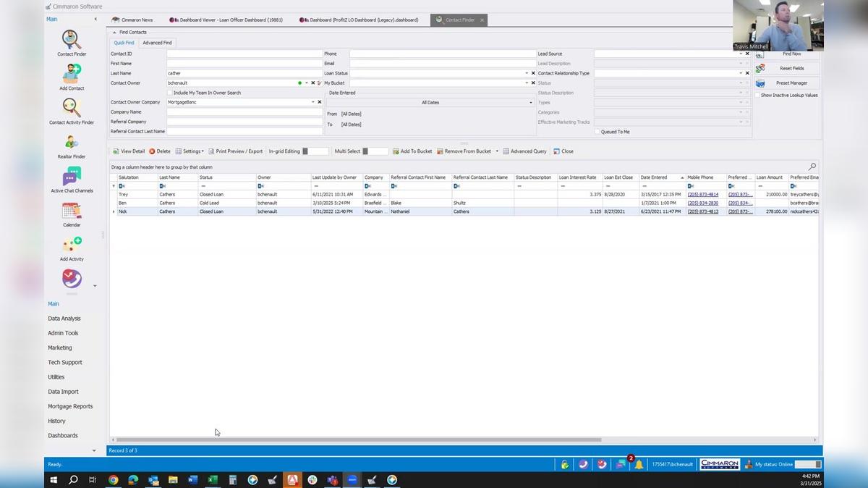Click the Delete toolbar button
This screenshot has height=488, width=868.
pyautogui.click(x=160, y=151)
